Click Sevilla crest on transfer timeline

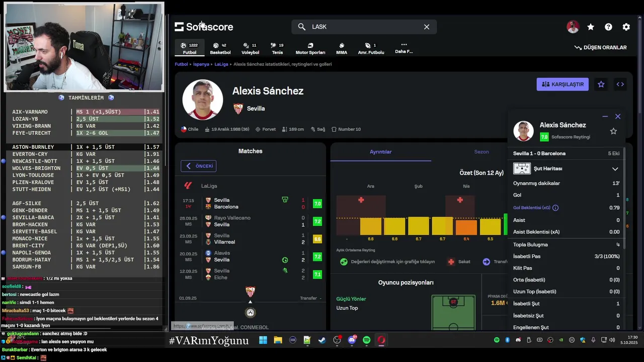[250, 291]
